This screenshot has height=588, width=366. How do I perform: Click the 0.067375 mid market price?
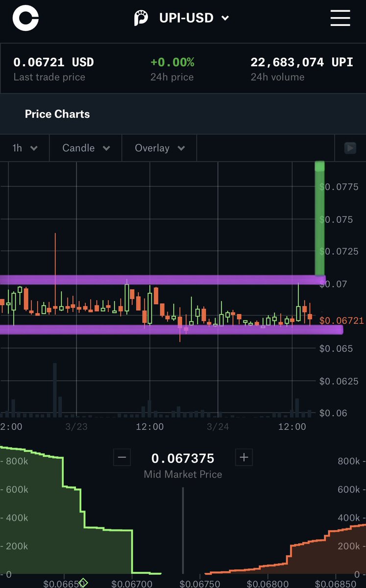(x=183, y=459)
